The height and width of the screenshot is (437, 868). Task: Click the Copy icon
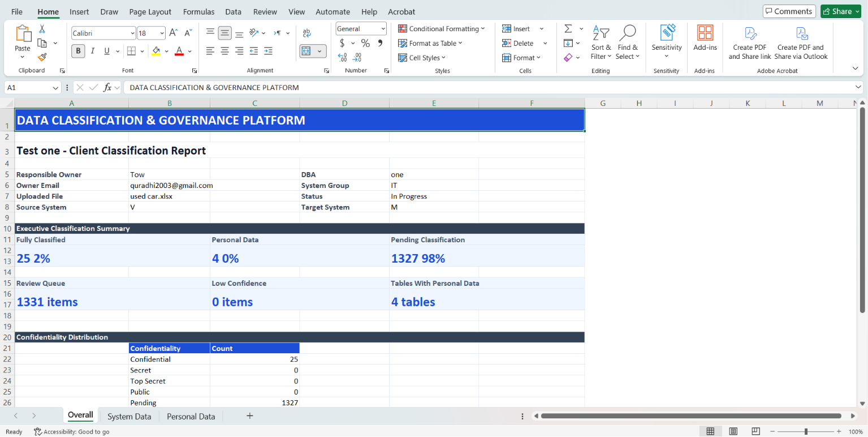coord(42,43)
